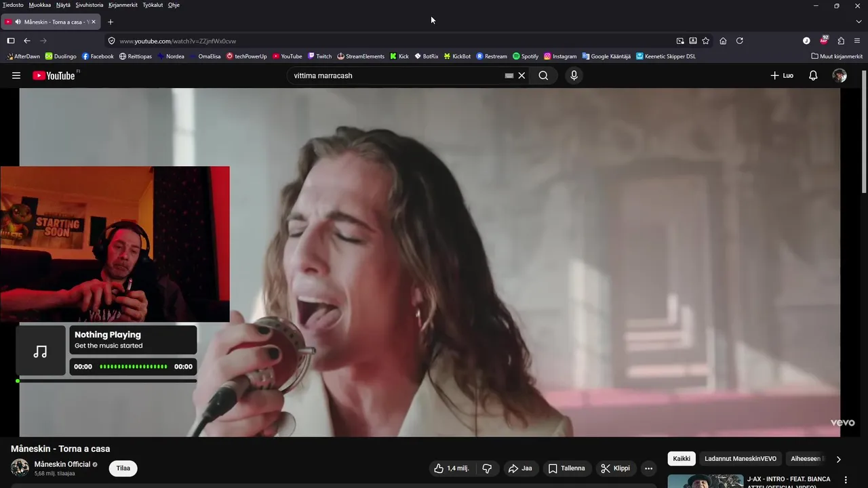Viewport: 868px width, 488px height.
Task: Open the Näytä menu
Action: 63,5
